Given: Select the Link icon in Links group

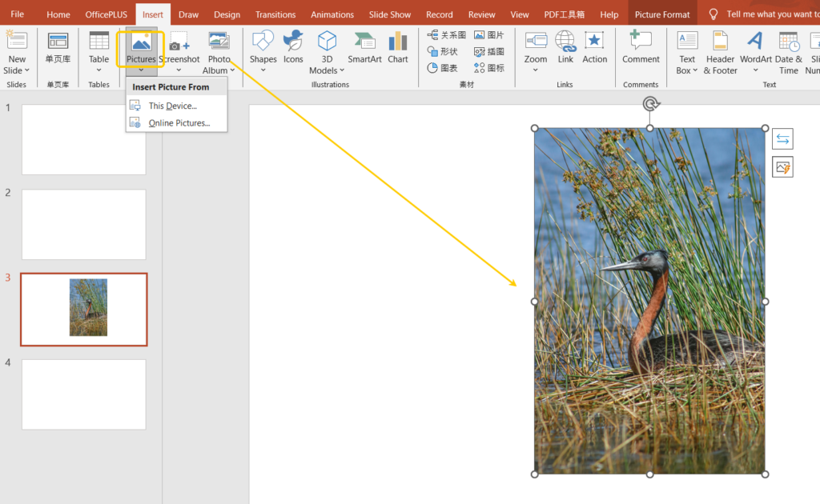Looking at the screenshot, I should [565, 42].
